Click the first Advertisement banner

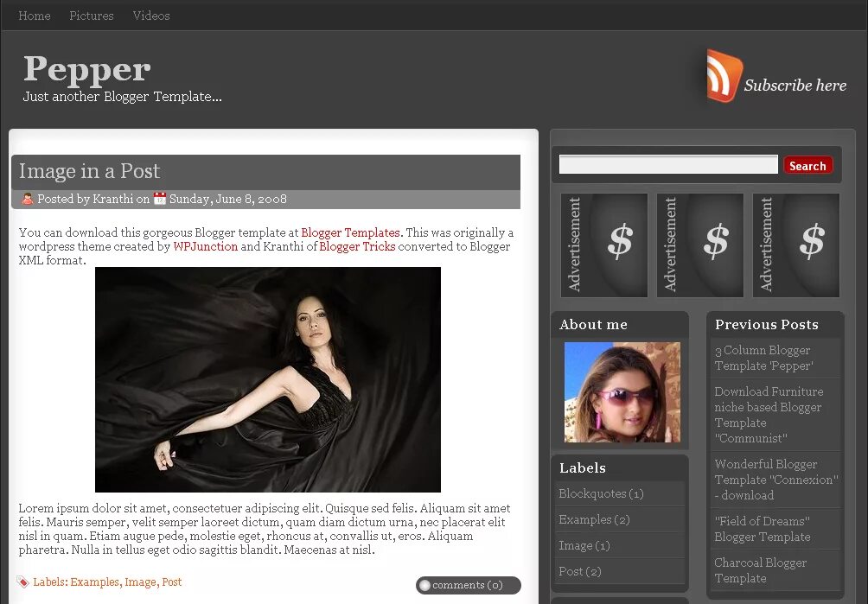pyautogui.click(x=604, y=245)
